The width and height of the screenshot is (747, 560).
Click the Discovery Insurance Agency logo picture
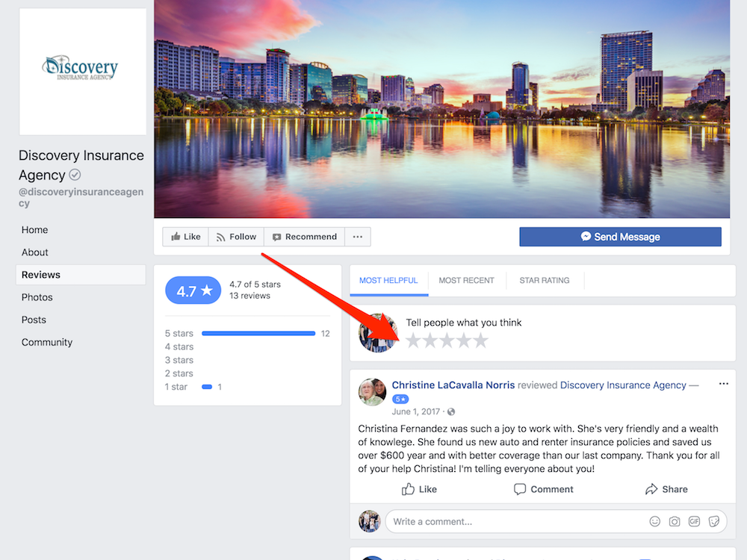[x=82, y=72]
